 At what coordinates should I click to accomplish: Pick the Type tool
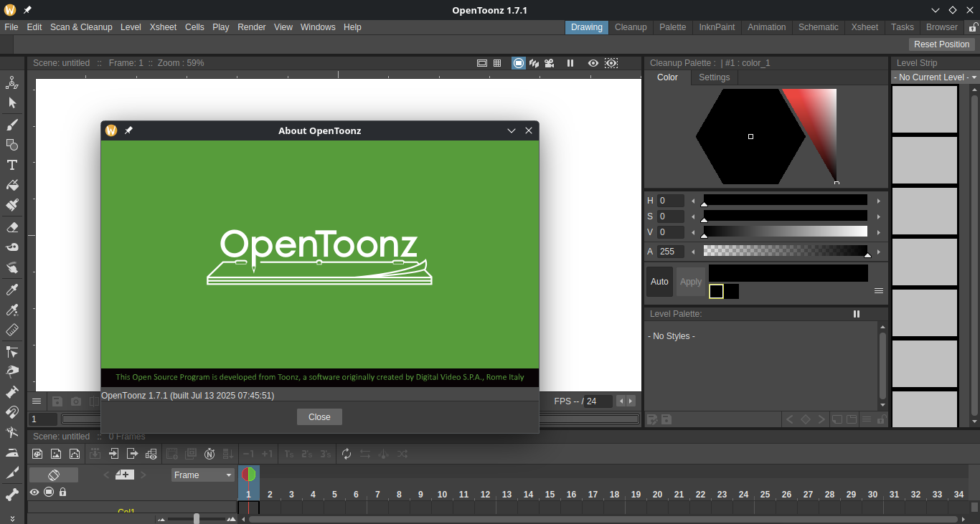[x=12, y=165]
